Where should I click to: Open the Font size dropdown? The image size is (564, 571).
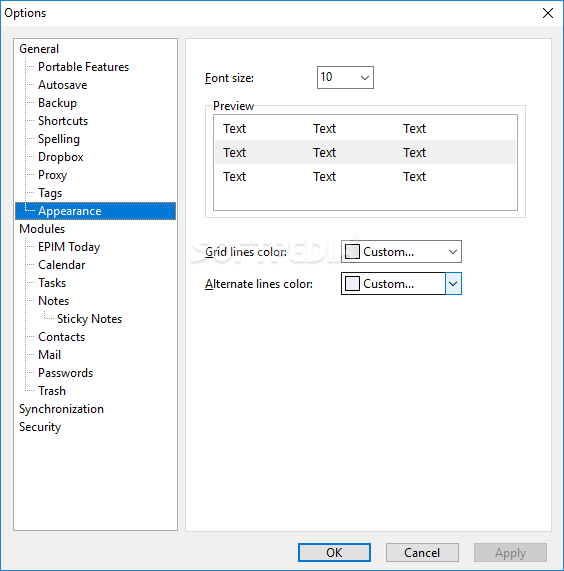345,77
